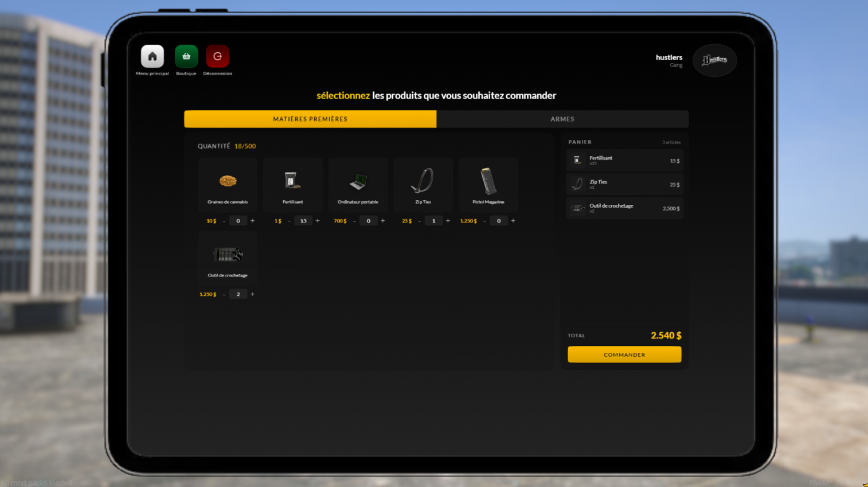Increase Graines de cannabis quantity
Screen dimensions: 868x487
252,221
